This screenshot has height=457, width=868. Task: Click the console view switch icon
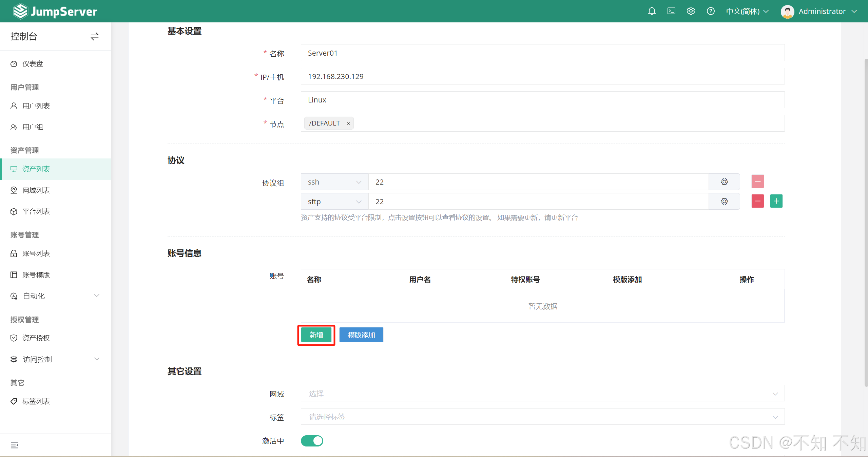click(95, 36)
